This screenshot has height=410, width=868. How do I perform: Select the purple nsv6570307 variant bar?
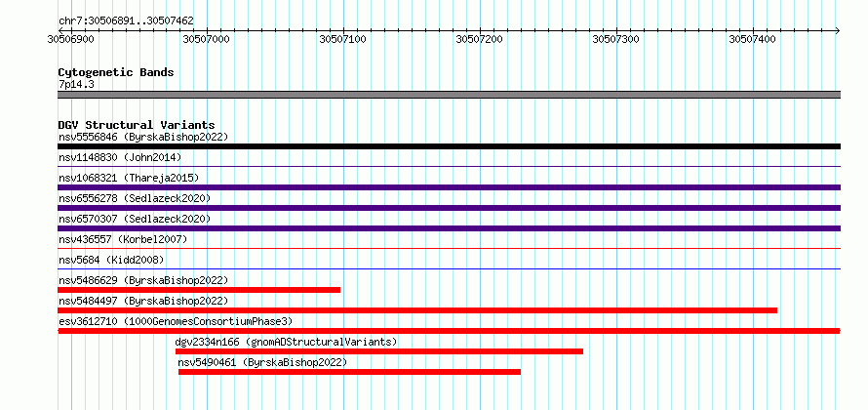click(x=449, y=228)
